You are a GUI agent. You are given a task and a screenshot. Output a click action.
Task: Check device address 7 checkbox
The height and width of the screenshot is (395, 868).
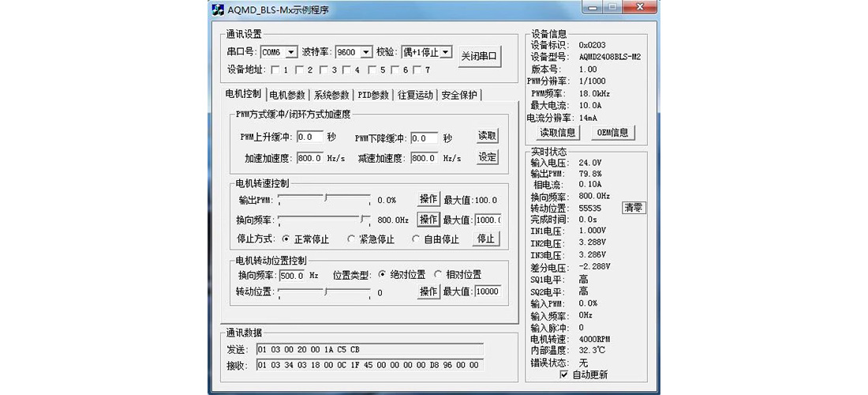click(x=417, y=70)
